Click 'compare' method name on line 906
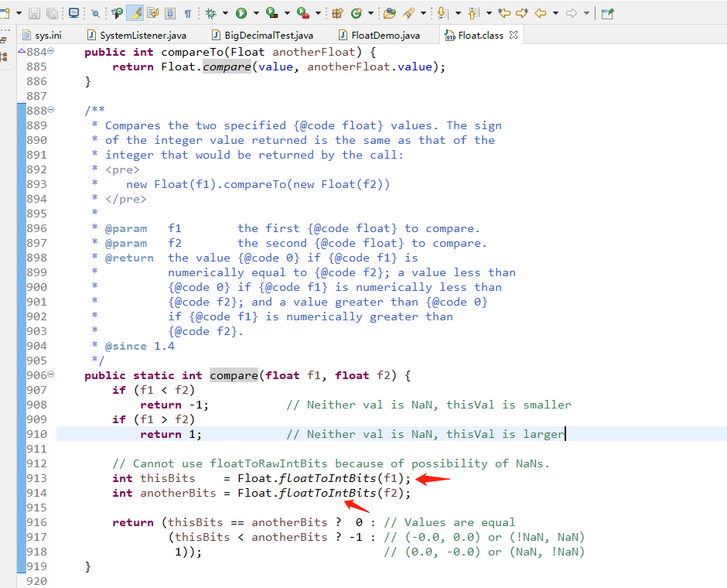The width and height of the screenshot is (727, 588). (234, 375)
